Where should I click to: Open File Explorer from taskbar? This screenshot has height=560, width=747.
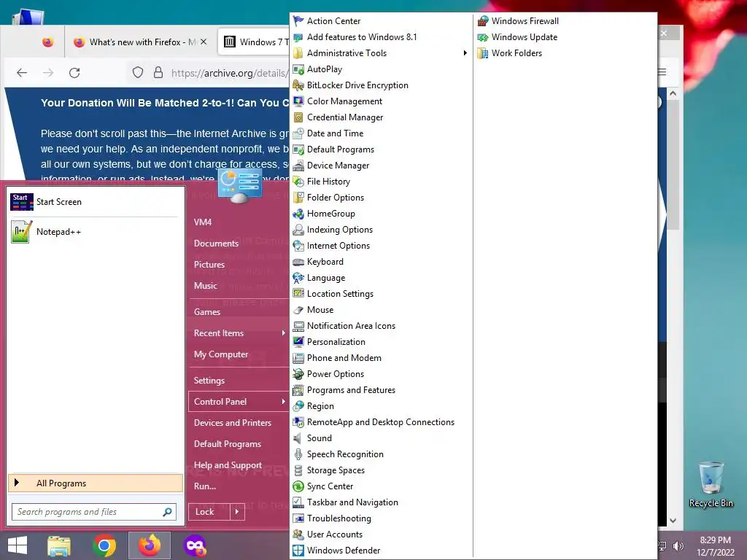(59, 545)
